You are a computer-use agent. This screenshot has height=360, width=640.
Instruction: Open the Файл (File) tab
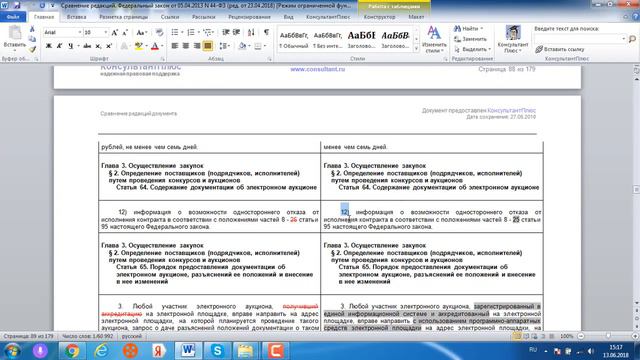point(13,17)
